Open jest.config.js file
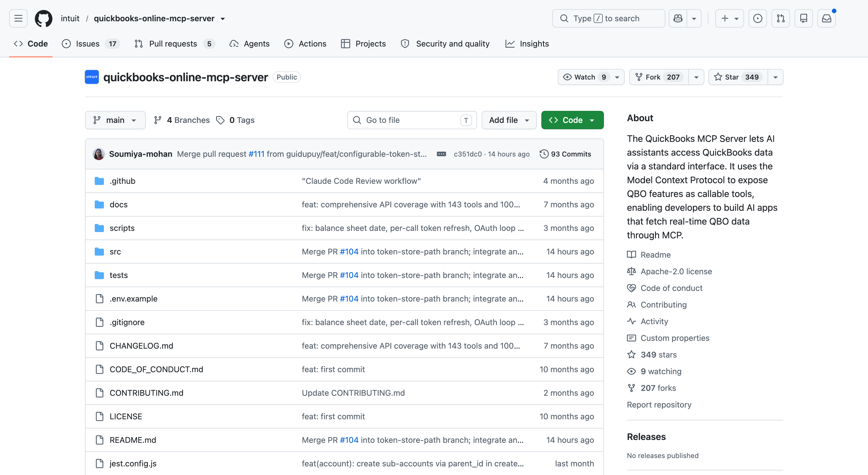868x475 pixels. (133, 464)
